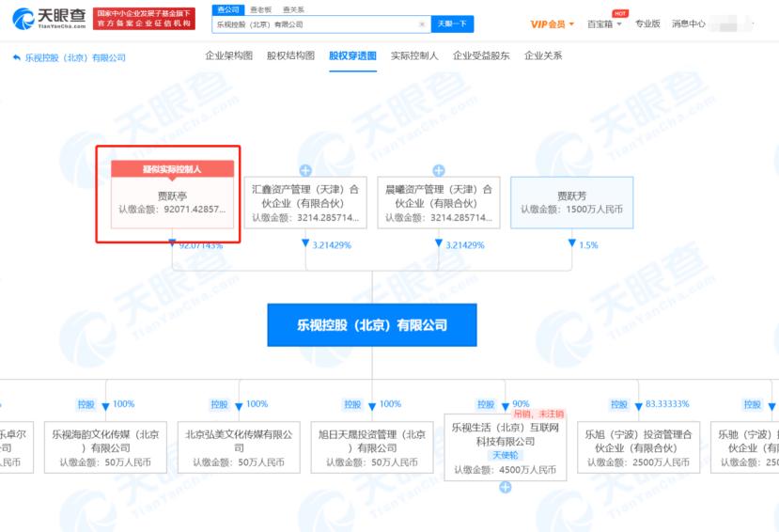Click the 汇鑫资产管理（天津）合伙企业 card
Viewport: 779px width, 532px height.
tap(305, 203)
